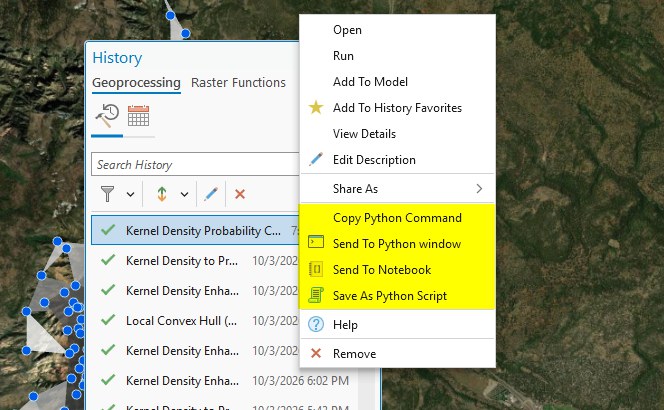Select View Details menu entry
The width and height of the screenshot is (664, 410).
[x=397, y=134]
